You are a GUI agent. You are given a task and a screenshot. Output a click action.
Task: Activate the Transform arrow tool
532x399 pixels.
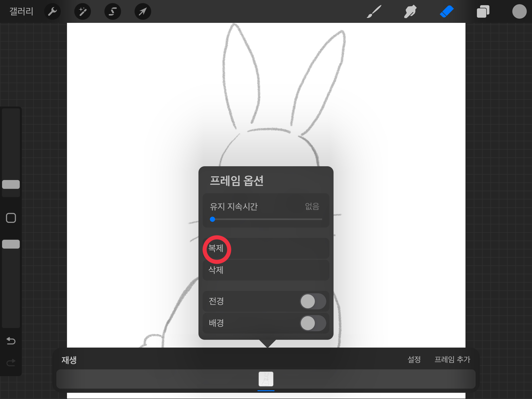[x=143, y=11]
